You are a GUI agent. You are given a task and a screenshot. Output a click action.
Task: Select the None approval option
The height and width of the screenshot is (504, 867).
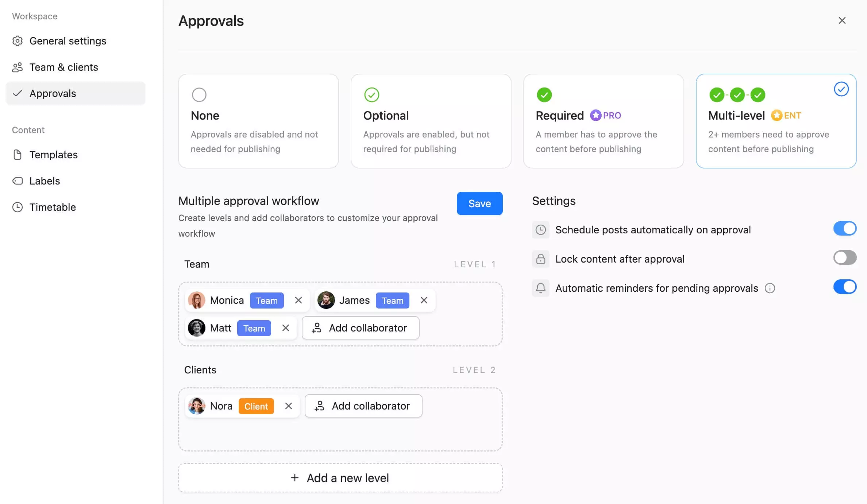258,121
